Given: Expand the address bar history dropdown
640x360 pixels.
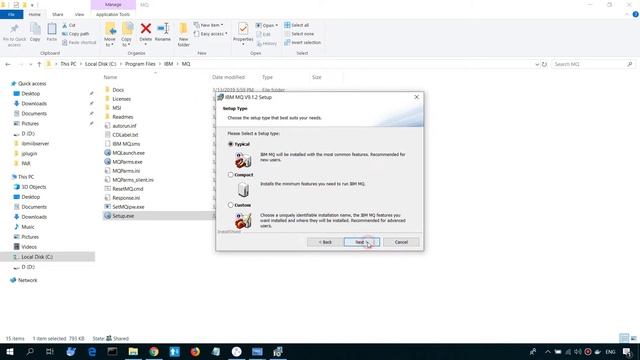Looking at the screenshot, I should click(537, 64).
